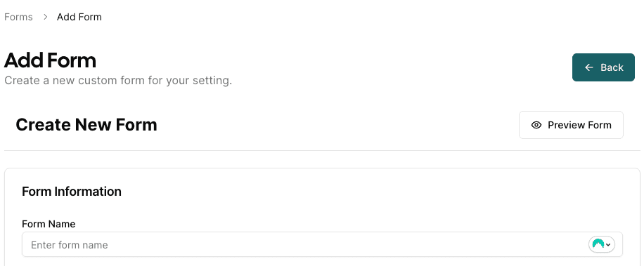Image resolution: width=644 pixels, height=266 pixels.
Task: Click the left arrow icon on the Back button
Action: click(x=589, y=67)
